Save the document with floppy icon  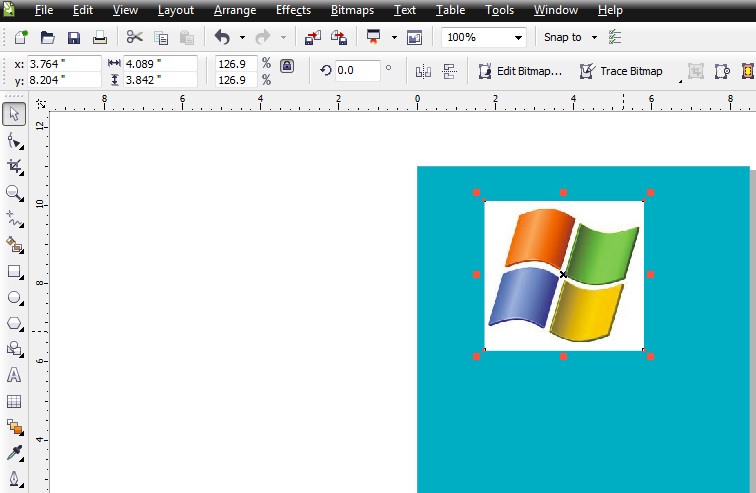point(74,38)
